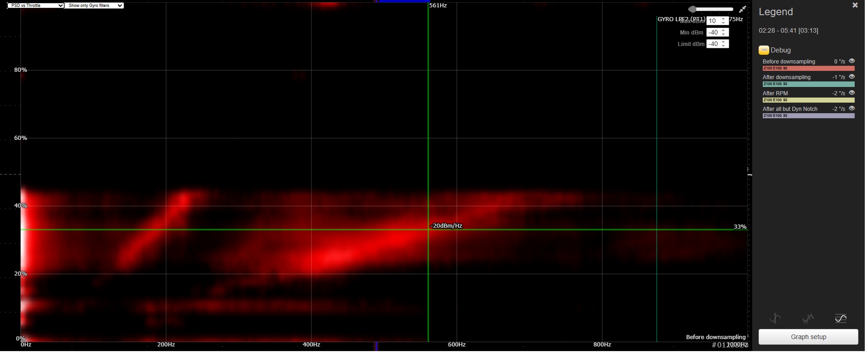Click the Limit dBm value field

click(x=714, y=44)
